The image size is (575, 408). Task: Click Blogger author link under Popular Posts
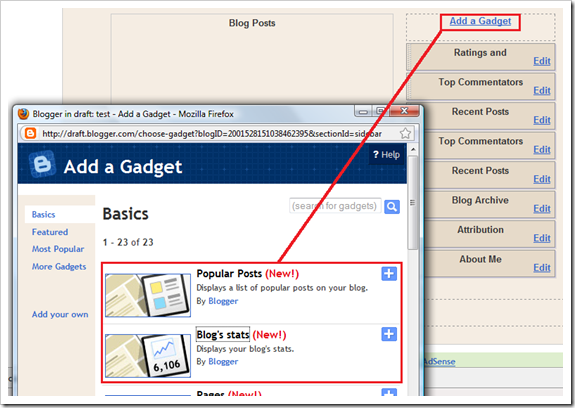(x=223, y=301)
